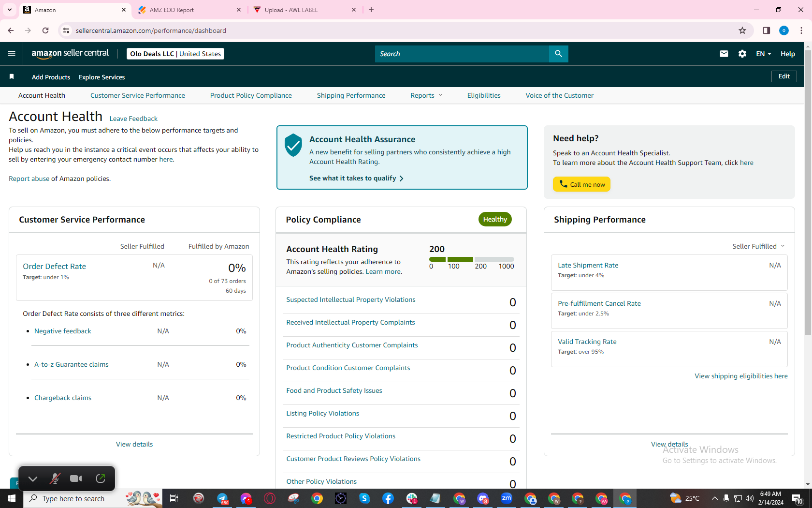Open the Leave Feedback link
The height and width of the screenshot is (508, 812).
pos(133,119)
